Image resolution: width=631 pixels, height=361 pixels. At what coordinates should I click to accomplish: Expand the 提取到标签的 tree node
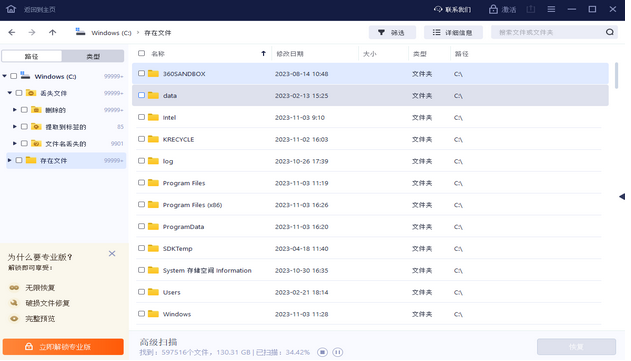15,126
